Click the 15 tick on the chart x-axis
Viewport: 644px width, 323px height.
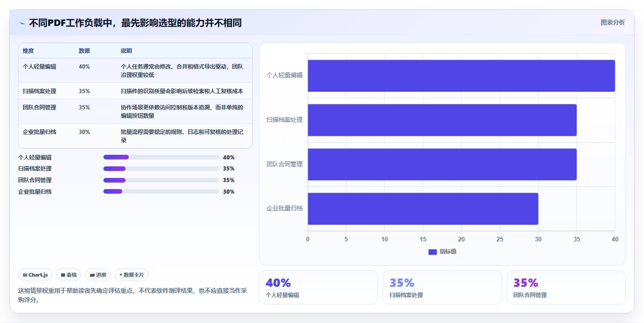[x=423, y=240]
